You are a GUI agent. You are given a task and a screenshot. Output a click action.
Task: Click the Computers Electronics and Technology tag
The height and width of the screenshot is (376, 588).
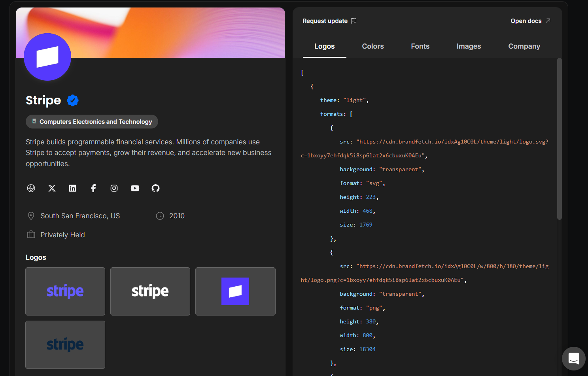(x=92, y=122)
